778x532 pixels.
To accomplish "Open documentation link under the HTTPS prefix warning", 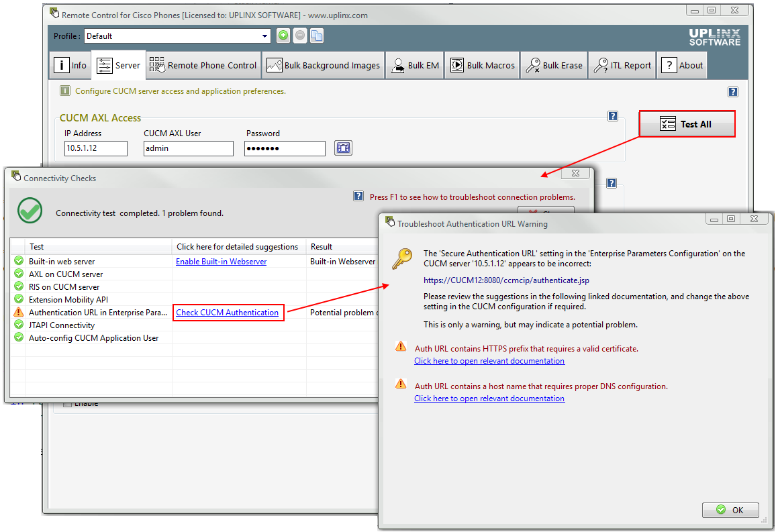I will coord(489,362).
